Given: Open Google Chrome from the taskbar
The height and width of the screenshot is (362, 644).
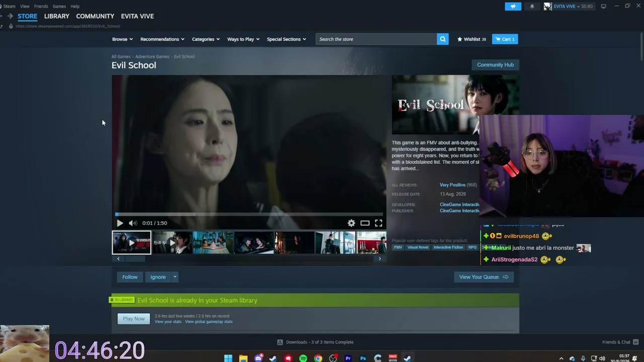Looking at the screenshot, I should [318, 358].
